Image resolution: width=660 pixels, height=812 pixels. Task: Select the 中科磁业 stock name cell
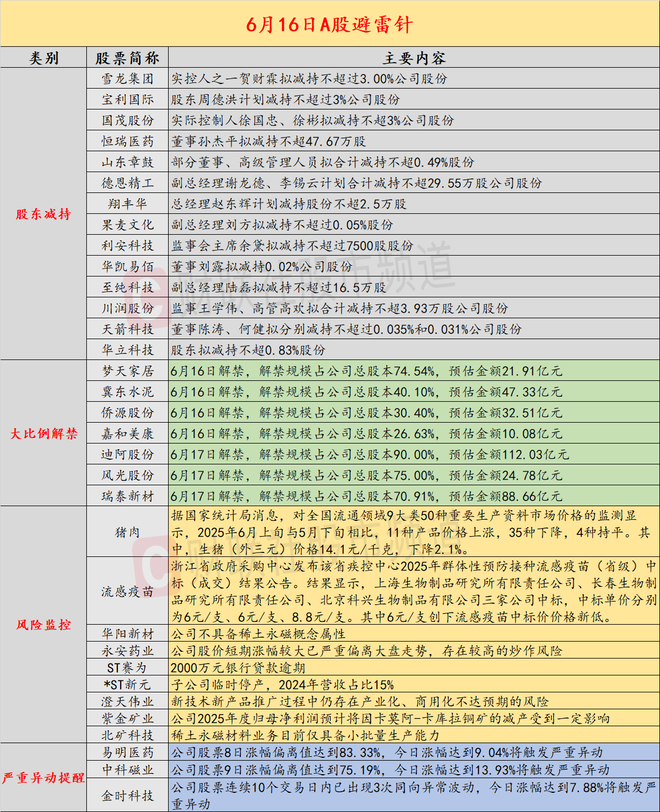[127, 769]
